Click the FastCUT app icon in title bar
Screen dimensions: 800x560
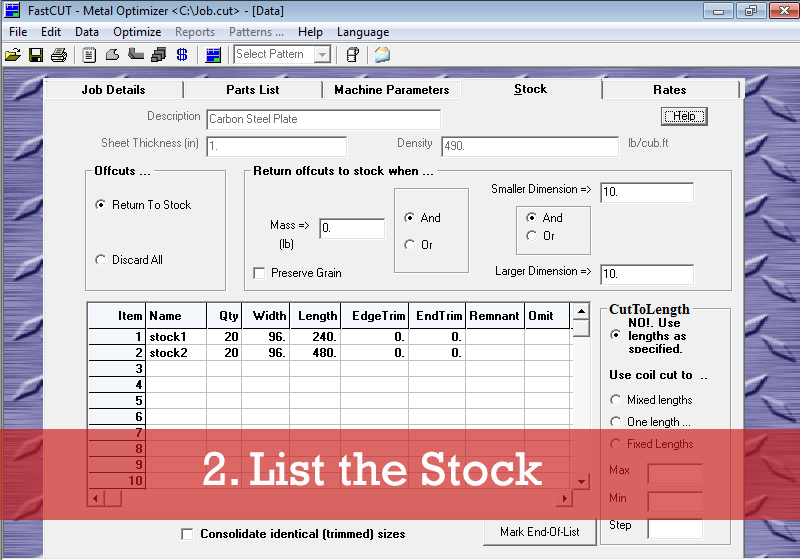click(x=12, y=10)
